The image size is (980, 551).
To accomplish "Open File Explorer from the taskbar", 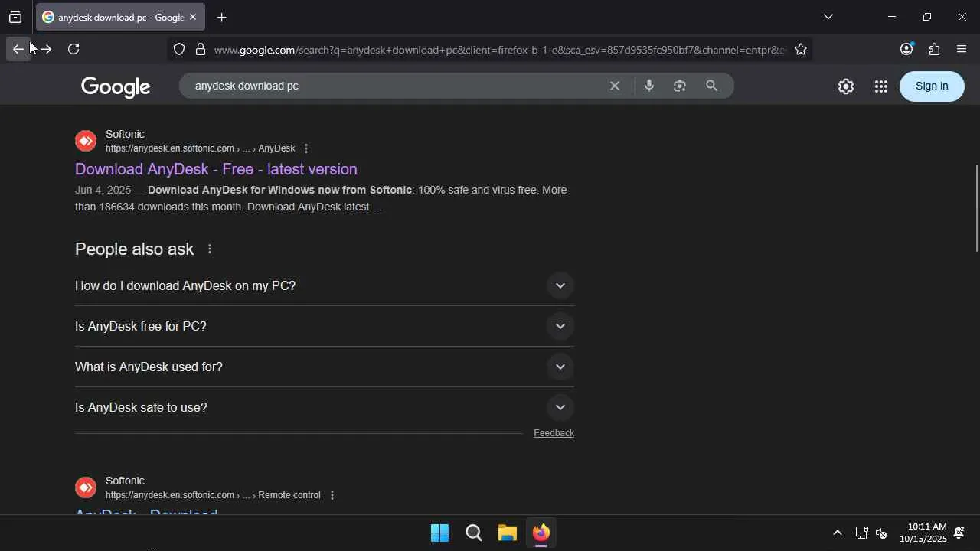I will (508, 533).
